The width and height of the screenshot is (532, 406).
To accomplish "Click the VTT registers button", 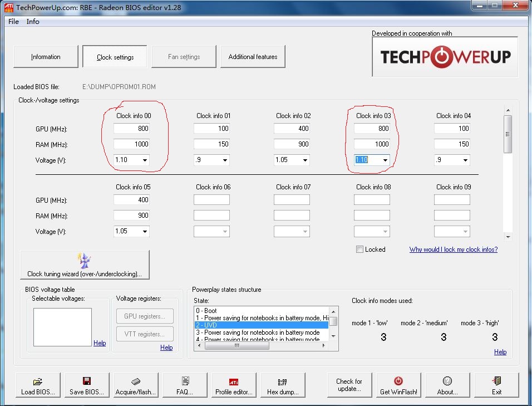I will [145, 334].
